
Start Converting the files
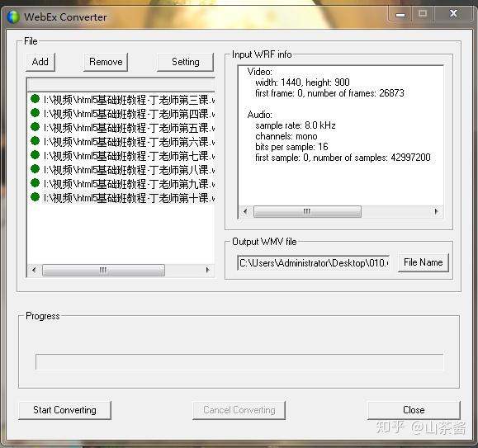(64, 410)
